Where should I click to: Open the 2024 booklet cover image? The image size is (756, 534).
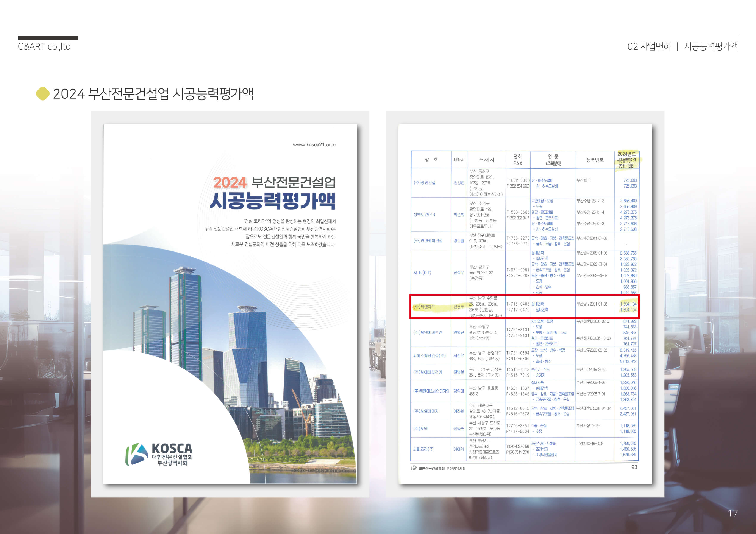pos(230,304)
